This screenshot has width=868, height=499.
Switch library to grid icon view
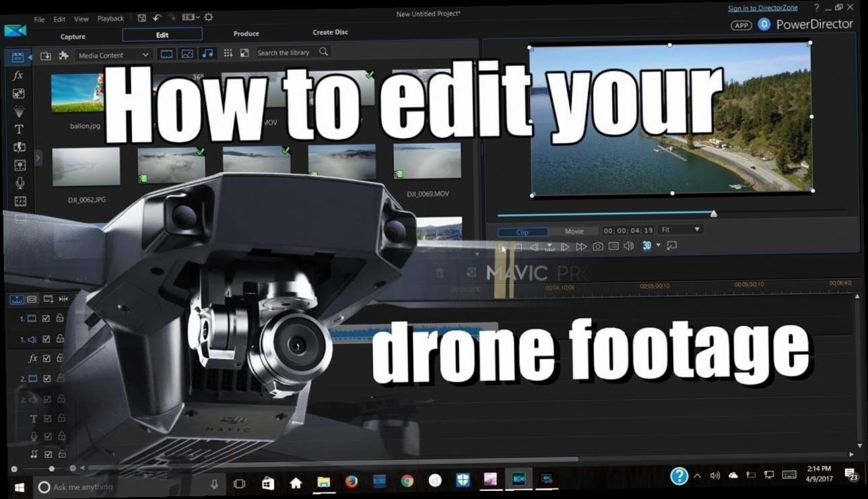coord(228,53)
